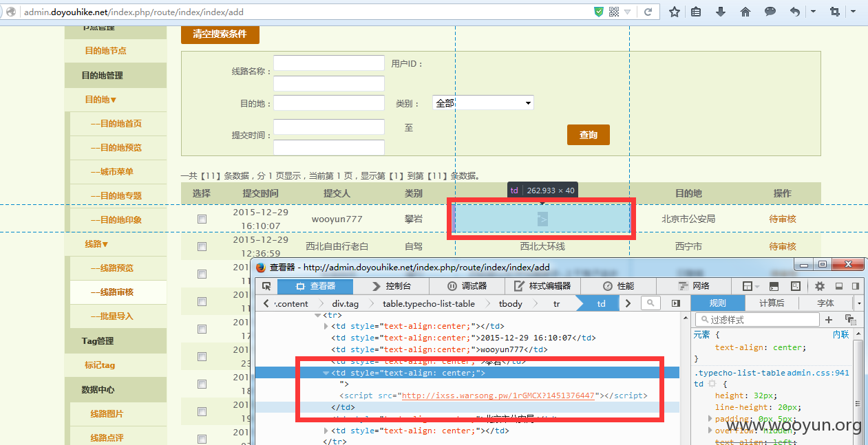Open 标记tag in the sidebar
The image size is (868, 445).
(100, 365)
